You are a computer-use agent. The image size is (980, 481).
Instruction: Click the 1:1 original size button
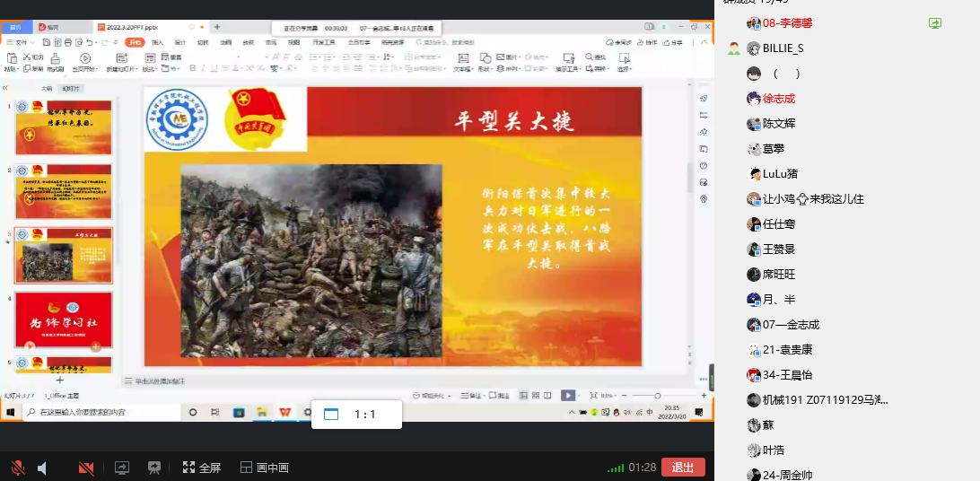(x=356, y=415)
